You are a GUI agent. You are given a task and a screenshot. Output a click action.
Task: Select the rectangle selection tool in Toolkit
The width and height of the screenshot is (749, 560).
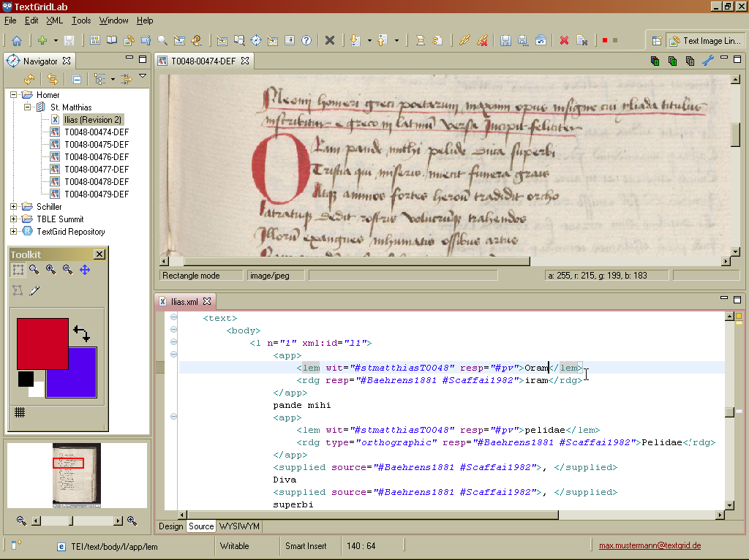18,270
